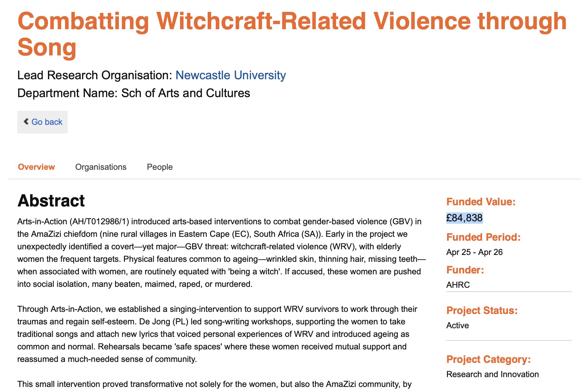Click the Funded Value heading
This screenshot has height=392, width=587.
pyautogui.click(x=481, y=202)
